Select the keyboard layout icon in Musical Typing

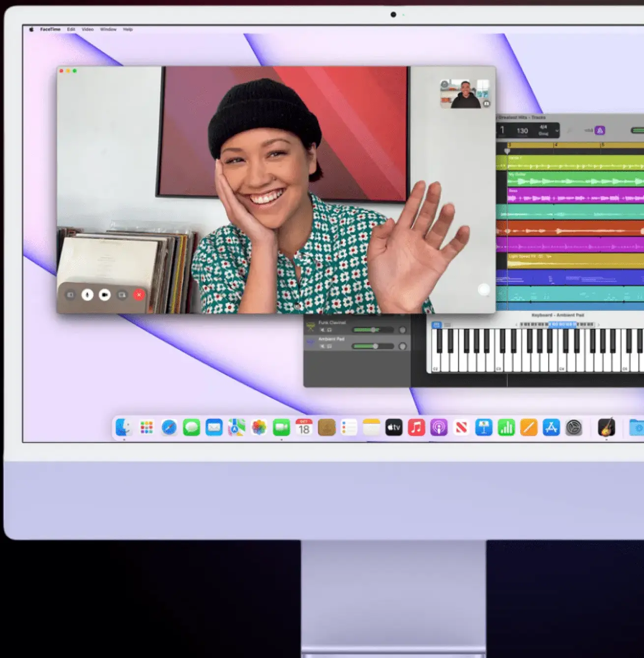point(437,325)
